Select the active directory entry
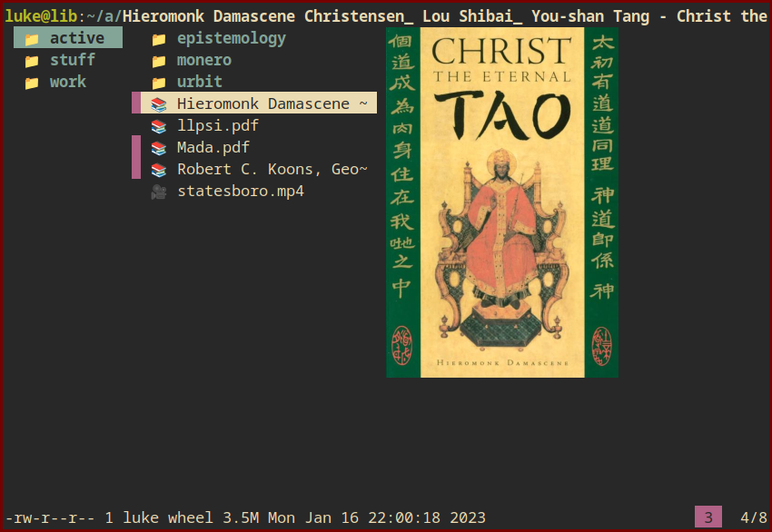The height and width of the screenshot is (532, 772). point(76,38)
